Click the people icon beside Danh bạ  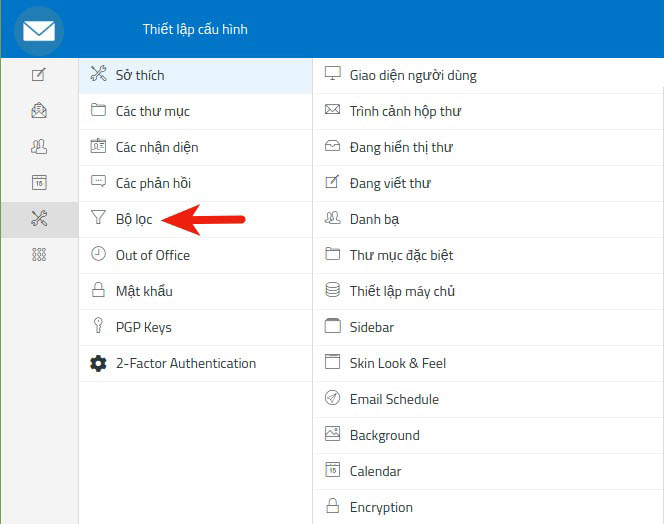(x=332, y=218)
